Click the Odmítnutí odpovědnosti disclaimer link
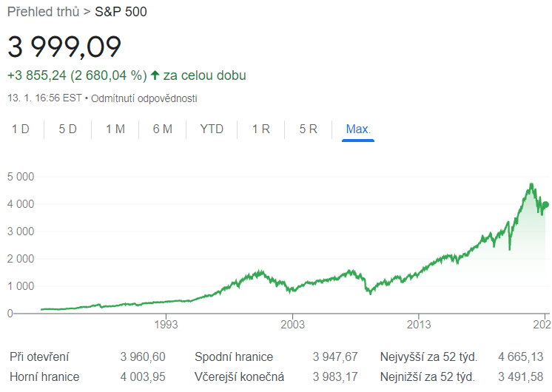 point(144,98)
